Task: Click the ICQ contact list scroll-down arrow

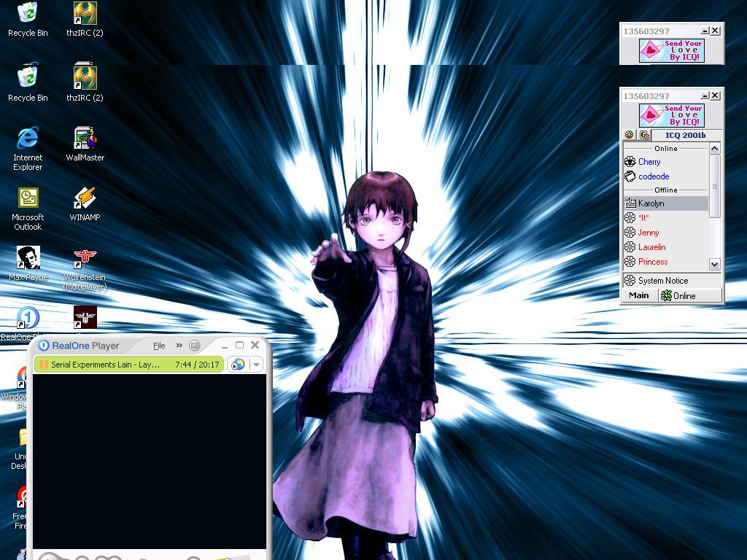Action: (x=714, y=264)
